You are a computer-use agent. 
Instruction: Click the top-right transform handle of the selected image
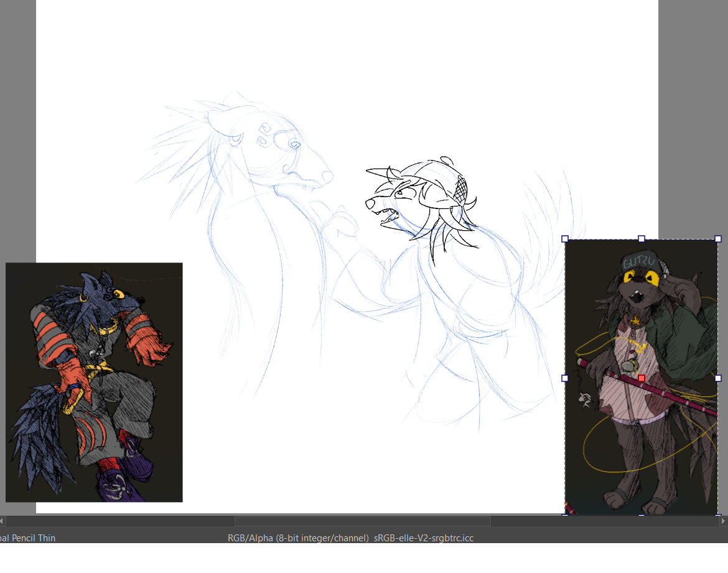[718, 239]
